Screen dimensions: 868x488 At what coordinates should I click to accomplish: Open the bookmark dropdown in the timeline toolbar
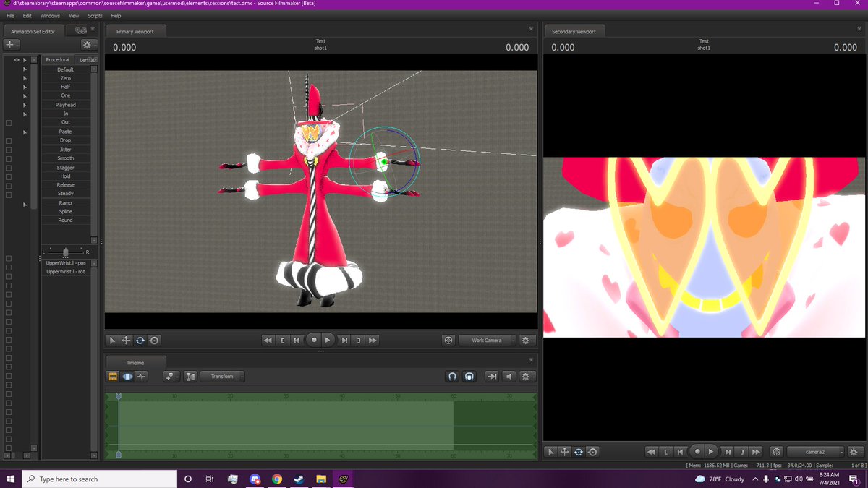pyautogui.click(x=171, y=376)
